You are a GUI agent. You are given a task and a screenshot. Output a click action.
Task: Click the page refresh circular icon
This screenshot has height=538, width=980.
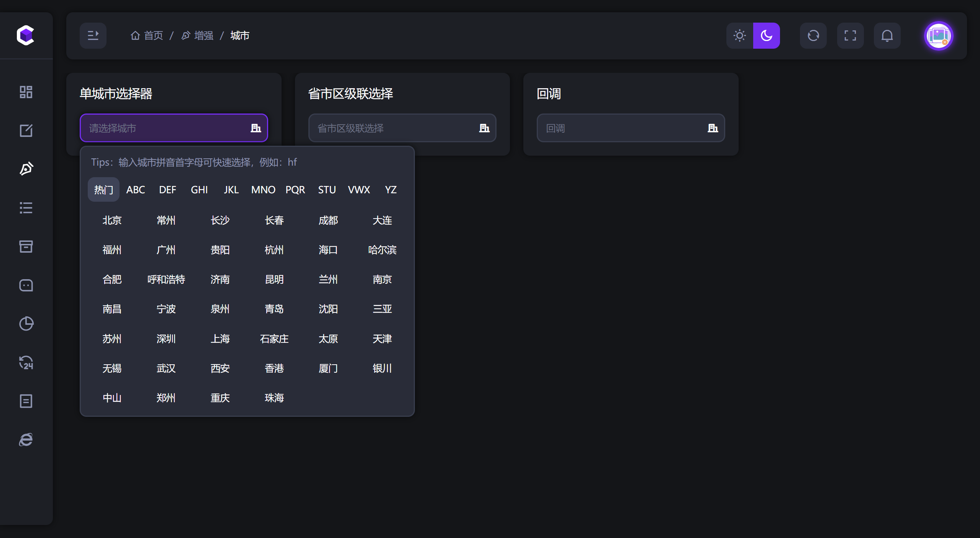pyautogui.click(x=813, y=35)
